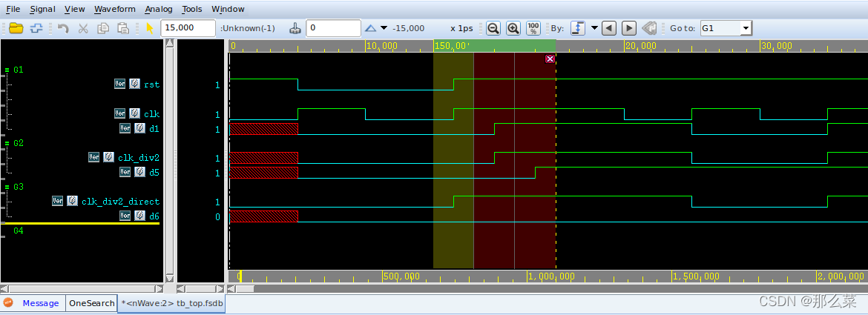
Task: Click the 10,000 tick on the top ruler
Action: pos(381,45)
